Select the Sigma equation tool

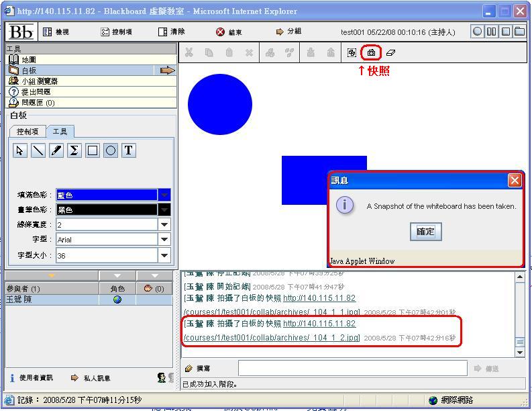(74, 150)
